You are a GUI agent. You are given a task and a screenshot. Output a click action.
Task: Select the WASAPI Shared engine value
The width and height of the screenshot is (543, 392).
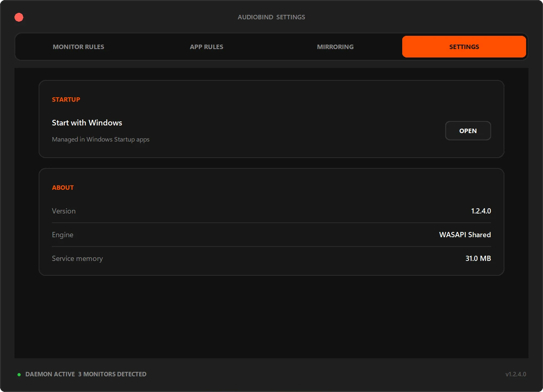(465, 235)
